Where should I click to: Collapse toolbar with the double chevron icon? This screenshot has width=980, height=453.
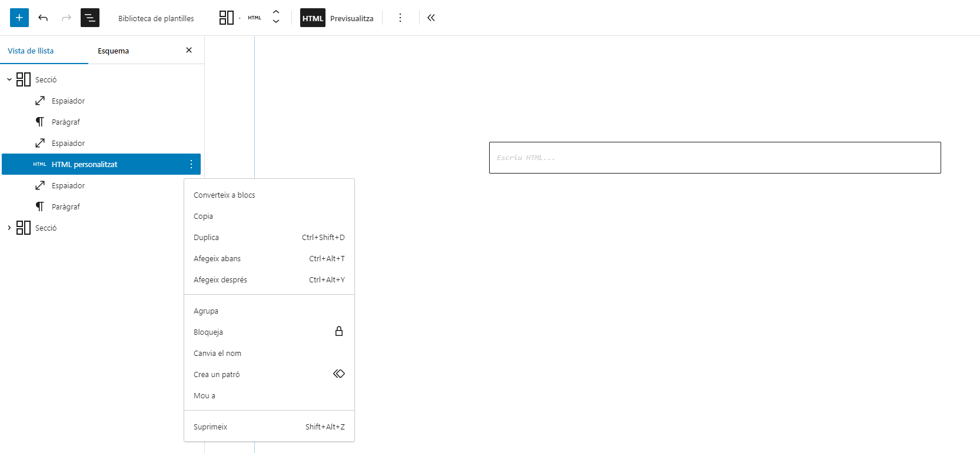pos(431,18)
